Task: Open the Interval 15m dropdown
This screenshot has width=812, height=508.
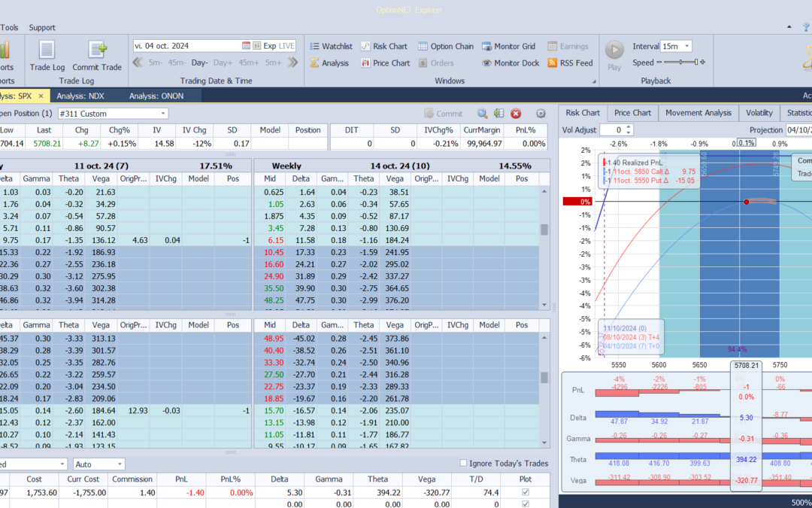Action: pyautogui.click(x=686, y=46)
